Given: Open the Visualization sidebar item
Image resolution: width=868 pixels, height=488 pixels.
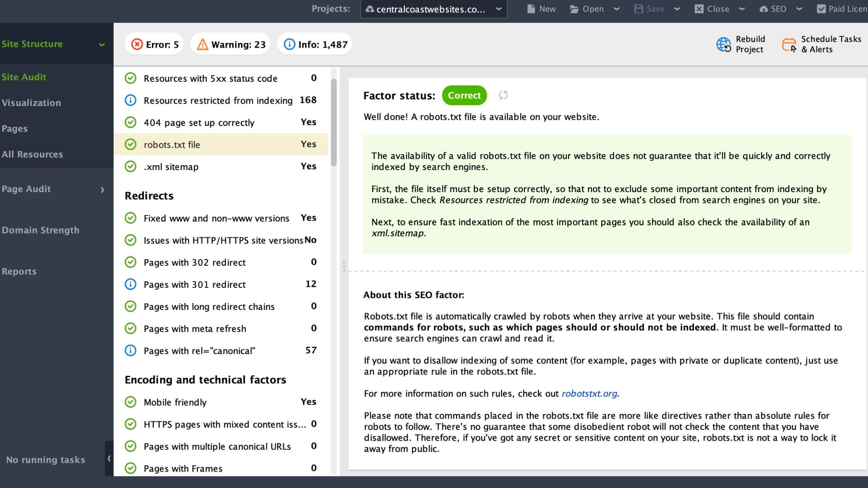Looking at the screenshot, I should 31,103.
